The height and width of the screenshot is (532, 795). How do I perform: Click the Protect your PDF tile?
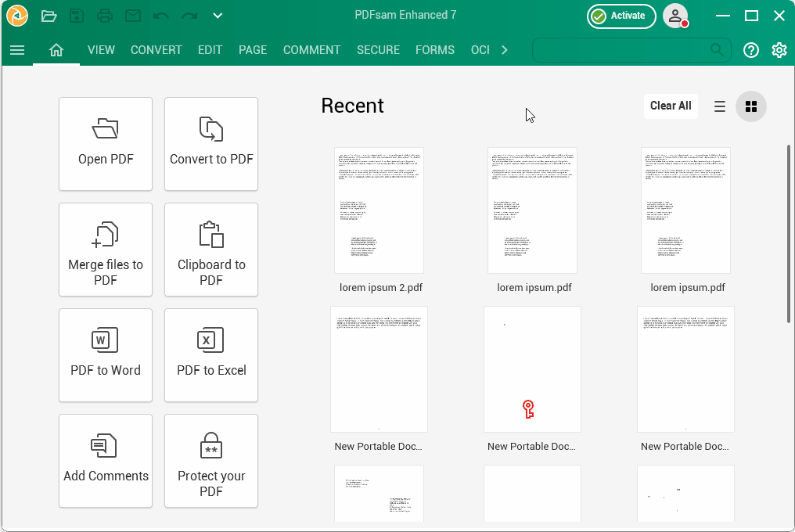click(x=211, y=461)
